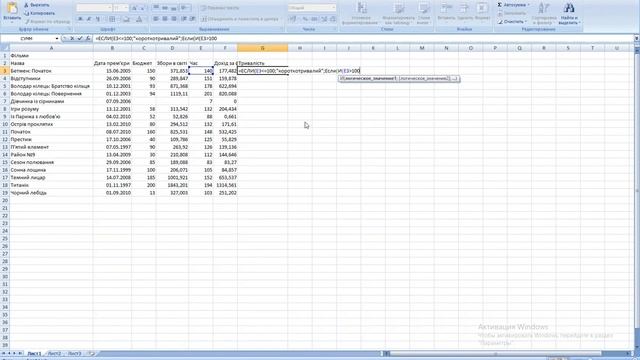Open the Заполнить fill menu
The width and height of the screenshot is (640, 360).
pyautogui.click(x=512, y=13)
